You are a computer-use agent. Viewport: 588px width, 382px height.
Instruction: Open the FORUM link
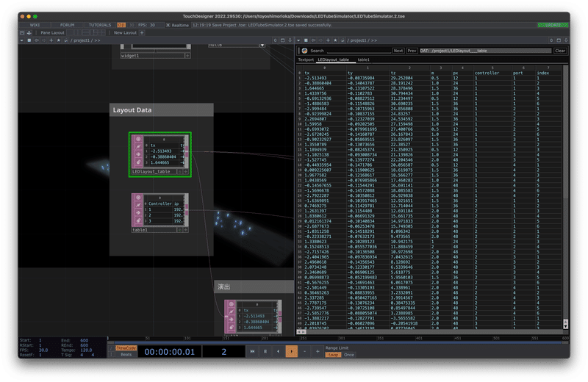(67, 25)
